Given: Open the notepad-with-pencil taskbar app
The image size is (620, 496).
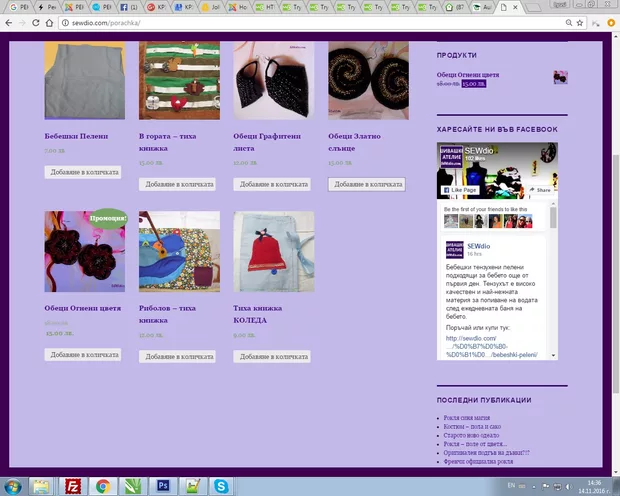Looking at the screenshot, I should tap(193, 486).
